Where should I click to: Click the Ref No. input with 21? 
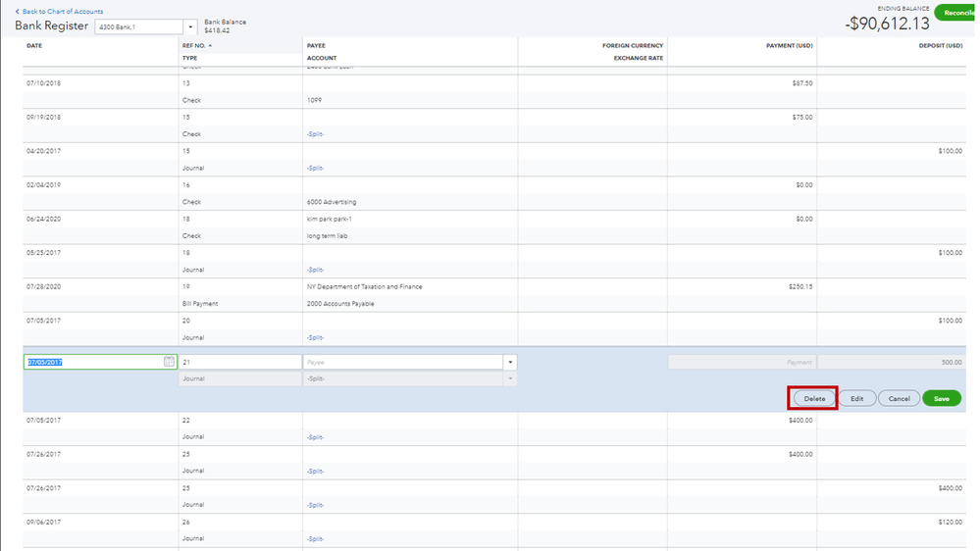pyautogui.click(x=240, y=362)
